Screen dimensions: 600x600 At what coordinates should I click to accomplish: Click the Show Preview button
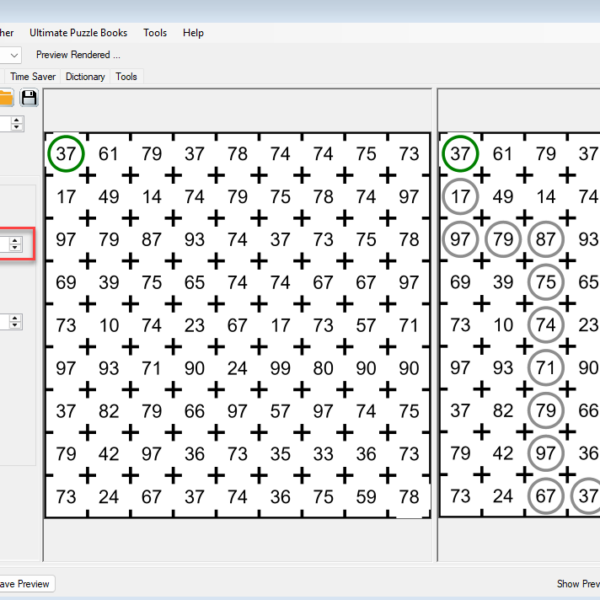[x=578, y=583]
